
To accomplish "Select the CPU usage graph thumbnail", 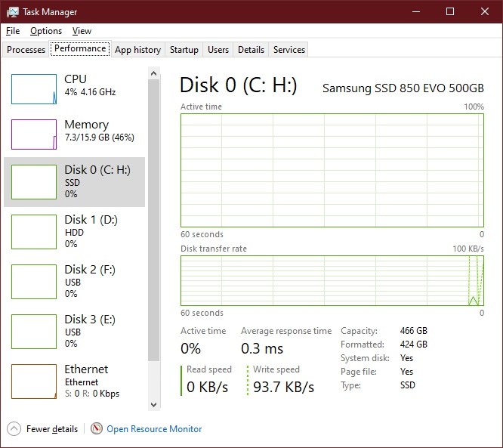I will click(34, 89).
